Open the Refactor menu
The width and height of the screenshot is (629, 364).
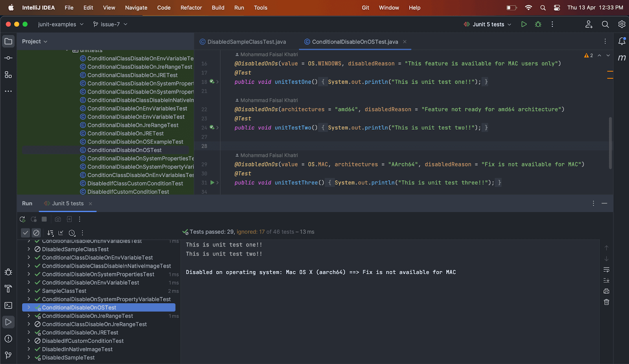[191, 7]
